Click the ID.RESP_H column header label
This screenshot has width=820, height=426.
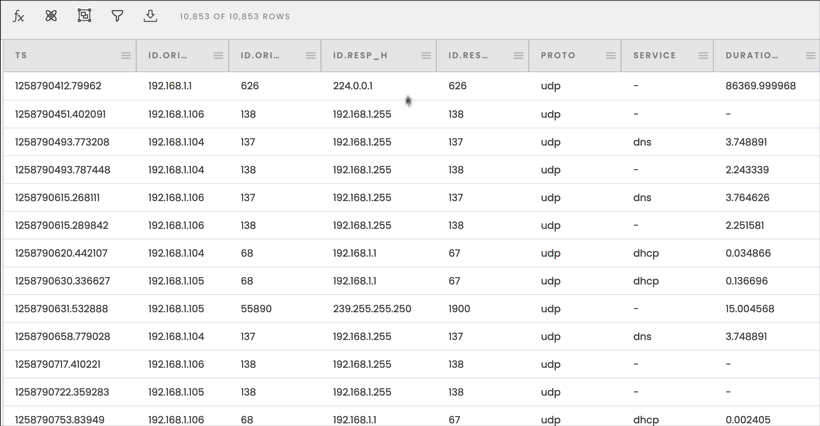pos(360,56)
